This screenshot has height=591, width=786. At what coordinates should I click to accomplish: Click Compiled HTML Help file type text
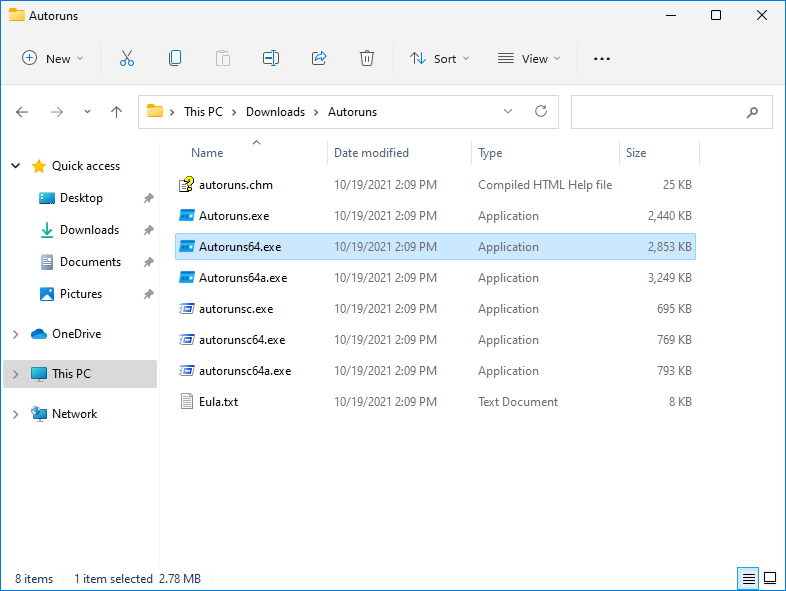545,185
